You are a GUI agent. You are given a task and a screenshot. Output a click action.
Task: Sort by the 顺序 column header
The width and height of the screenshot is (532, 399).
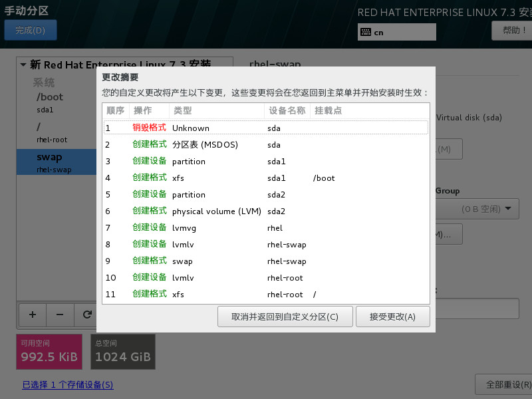coord(116,110)
